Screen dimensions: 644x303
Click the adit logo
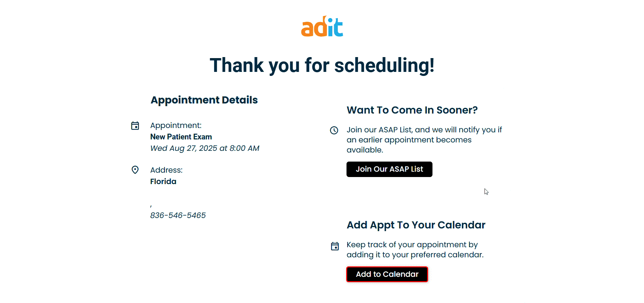pos(322,27)
